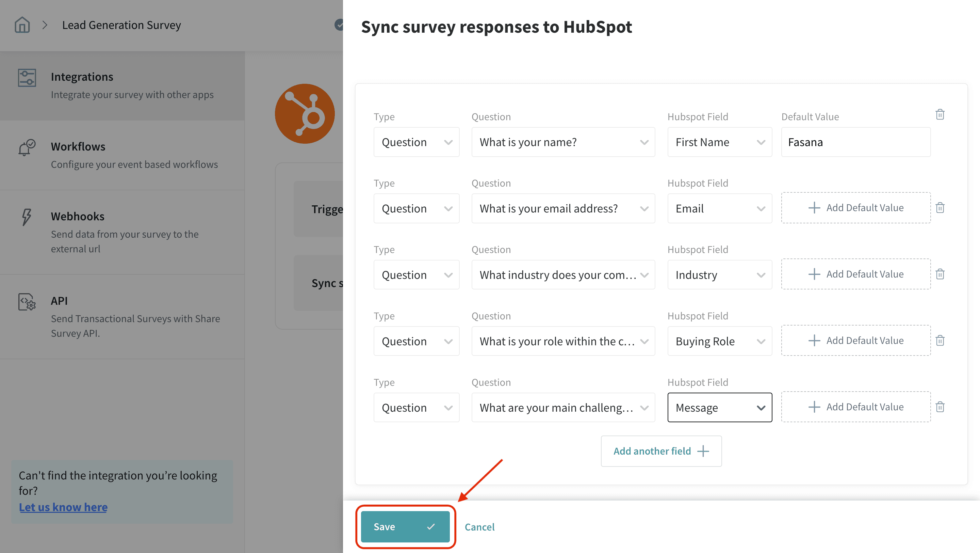Click the HubSpot logo icon
The image size is (980, 553).
click(305, 114)
